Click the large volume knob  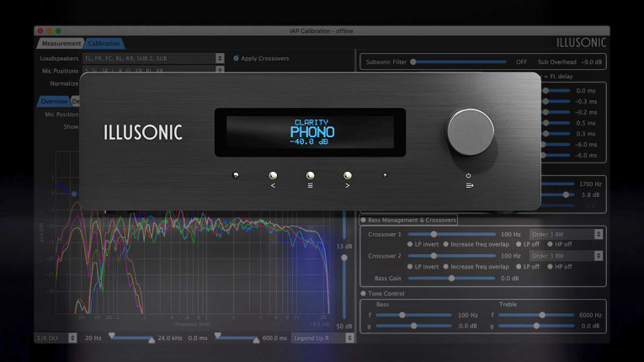pyautogui.click(x=471, y=132)
